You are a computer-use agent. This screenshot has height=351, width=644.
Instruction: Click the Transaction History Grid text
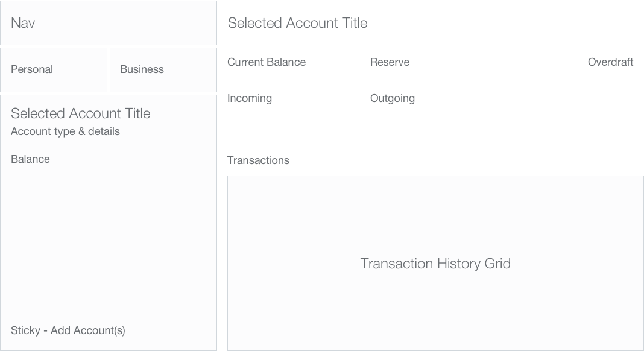coord(435,264)
